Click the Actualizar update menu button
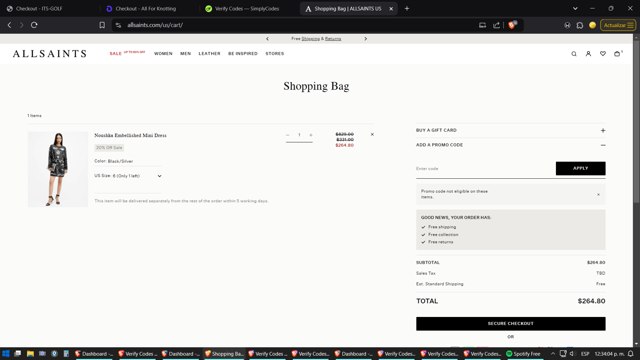Screen dimensions: 640x360 tap(618, 25)
